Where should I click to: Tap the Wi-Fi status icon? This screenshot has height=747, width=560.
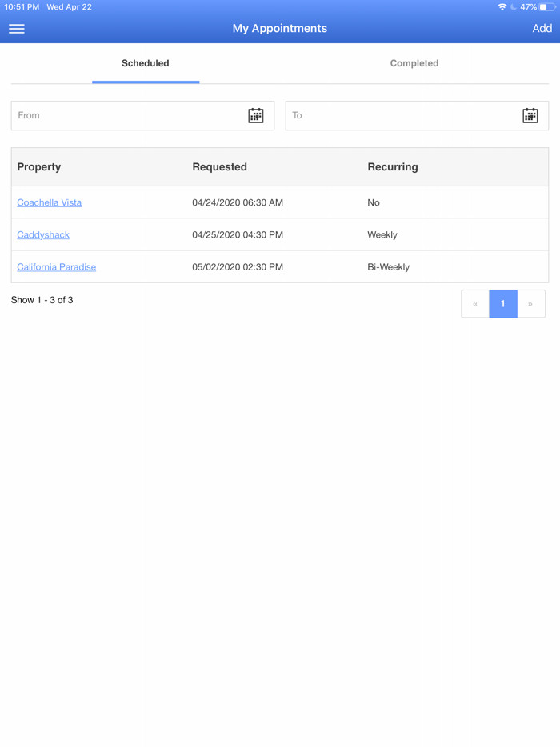[x=502, y=6]
